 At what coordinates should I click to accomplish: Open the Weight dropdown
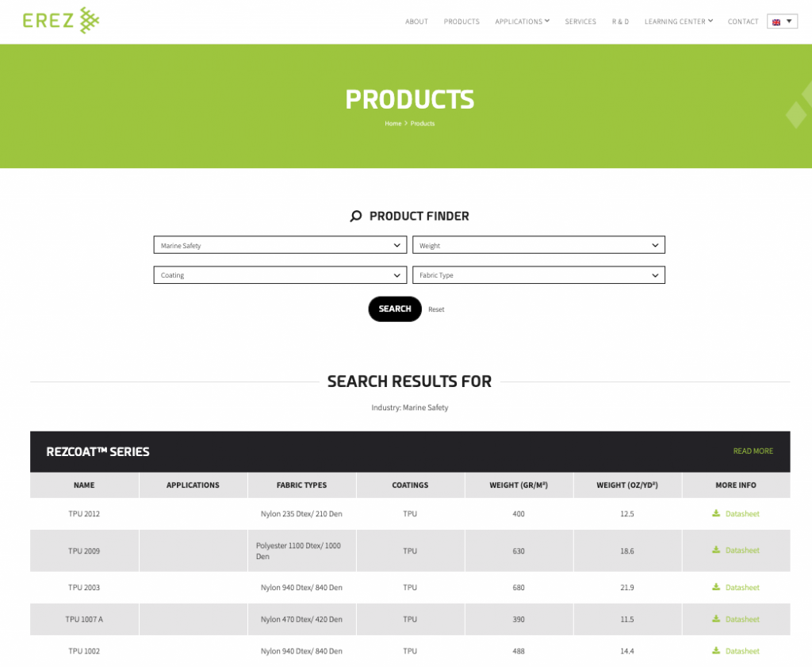pos(538,245)
